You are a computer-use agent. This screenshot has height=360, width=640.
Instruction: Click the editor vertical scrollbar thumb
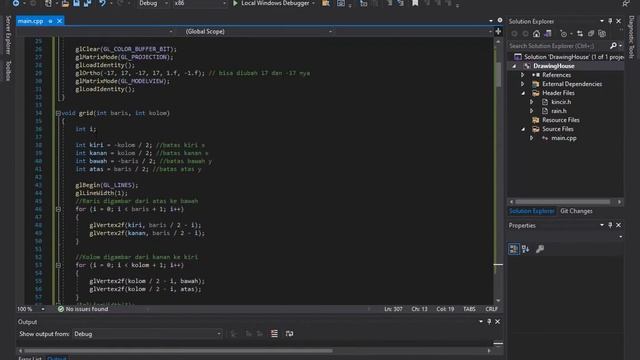tap(498, 75)
